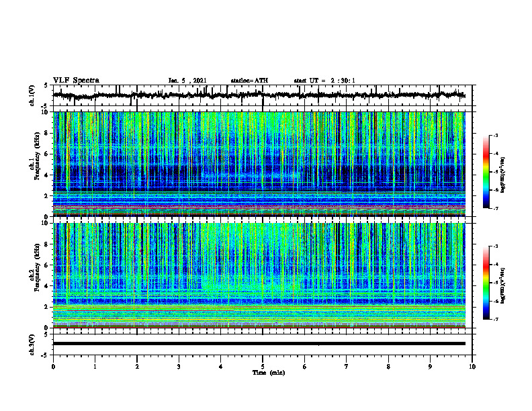Click the ch.1 waveform trace panel
Screen dimensions: 532x411
[x=263, y=95]
